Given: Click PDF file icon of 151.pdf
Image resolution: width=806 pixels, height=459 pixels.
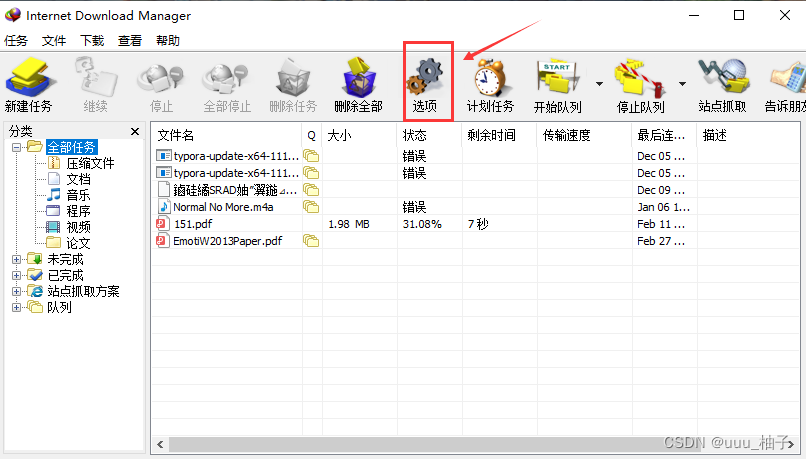Looking at the screenshot, I should (x=162, y=224).
